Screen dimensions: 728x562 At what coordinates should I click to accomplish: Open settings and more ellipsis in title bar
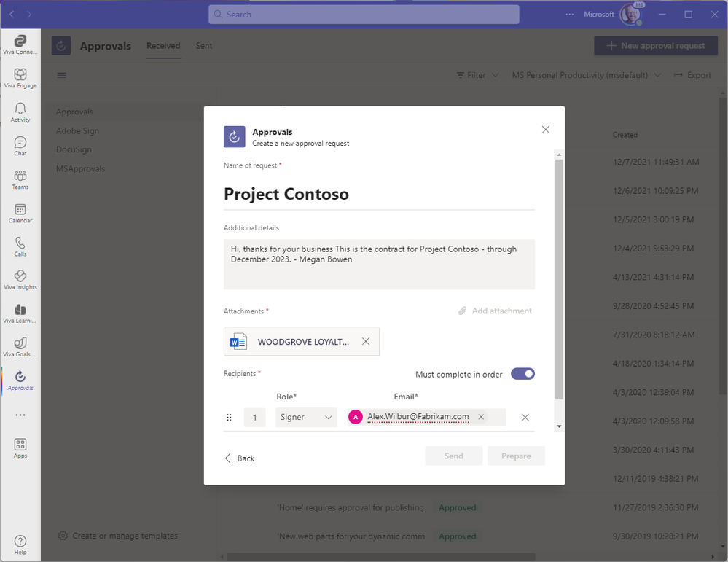[569, 15]
